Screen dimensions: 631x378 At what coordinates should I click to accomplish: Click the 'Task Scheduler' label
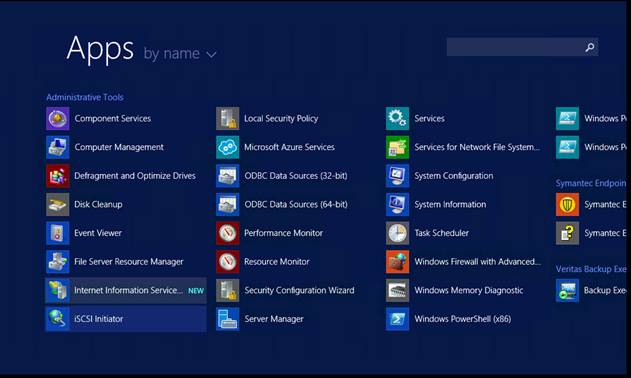point(442,233)
